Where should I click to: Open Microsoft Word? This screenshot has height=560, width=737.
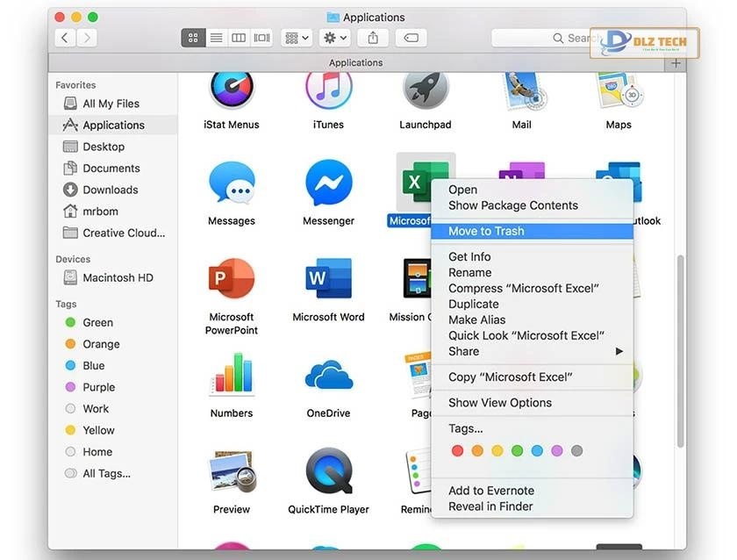(328, 281)
